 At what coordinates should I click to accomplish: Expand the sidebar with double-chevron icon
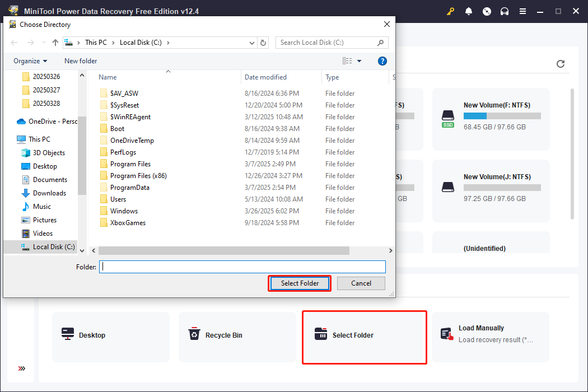22,368
